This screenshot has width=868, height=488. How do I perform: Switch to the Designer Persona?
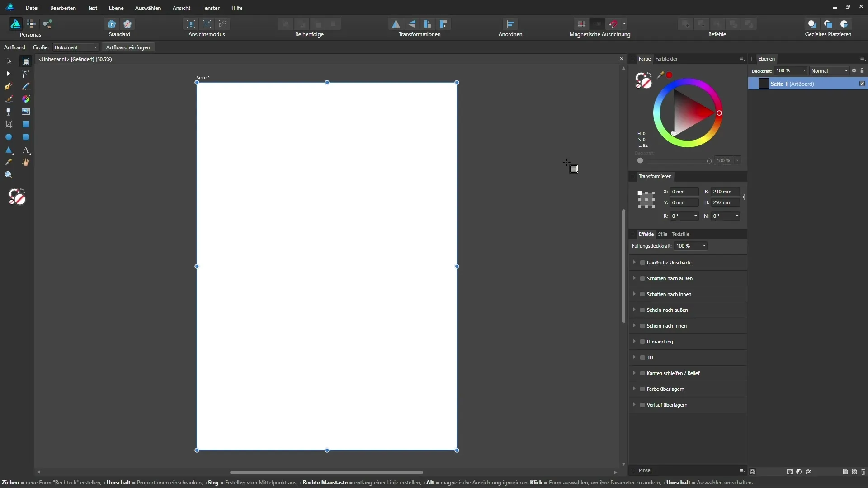pyautogui.click(x=15, y=24)
